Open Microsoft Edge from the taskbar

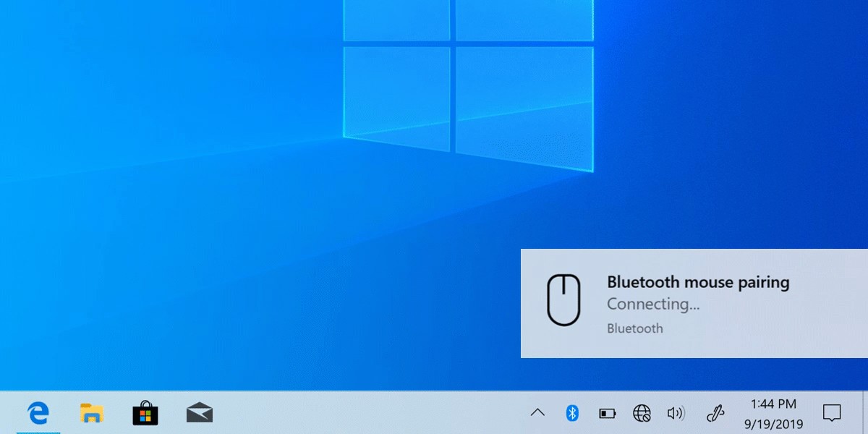tap(38, 413)
